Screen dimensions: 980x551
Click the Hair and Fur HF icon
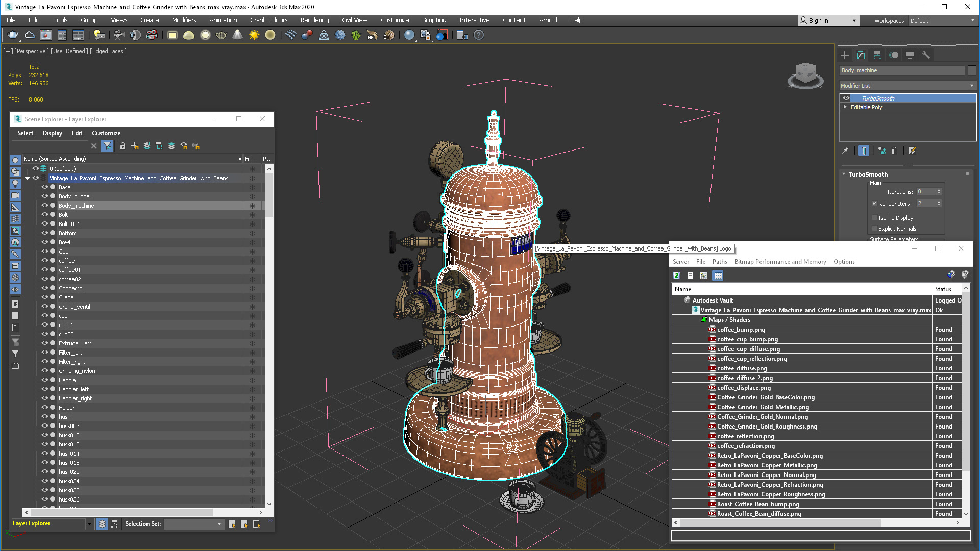coord(372,35)
